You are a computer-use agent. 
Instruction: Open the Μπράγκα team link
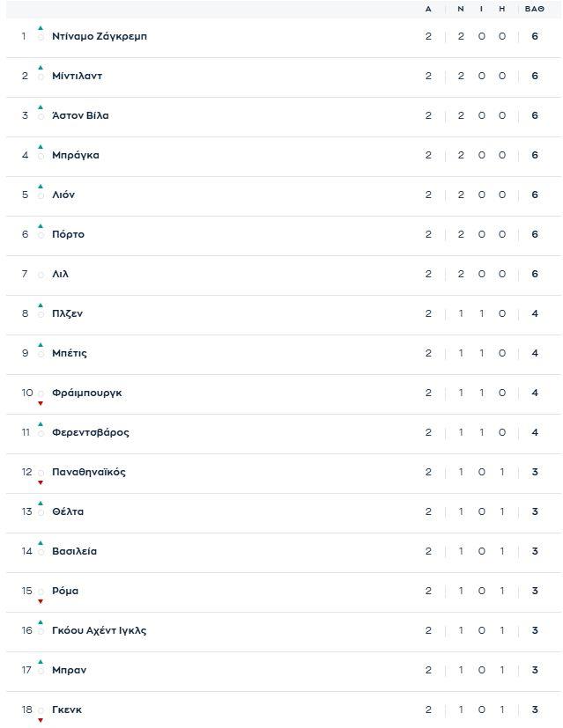click(75, 155)
